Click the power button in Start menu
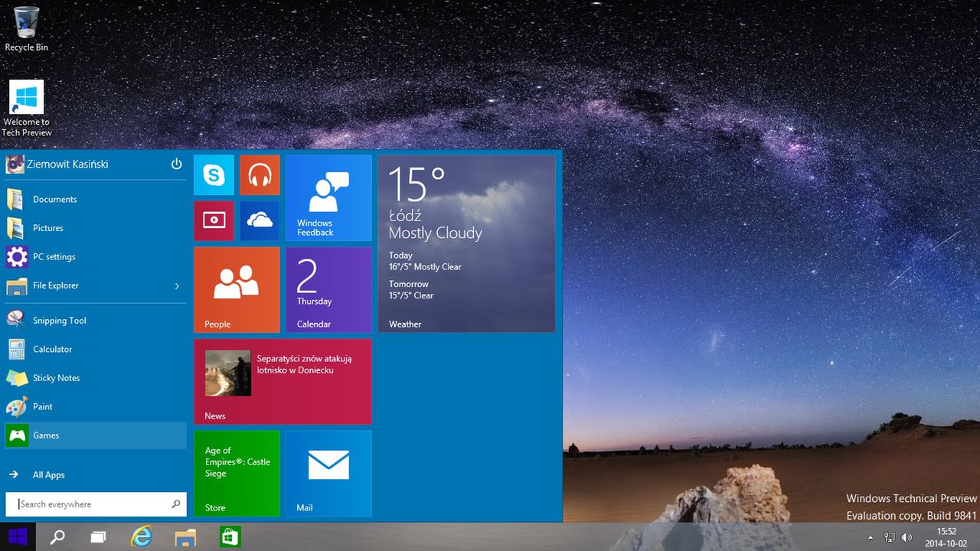Viewport: 980px width, 551px height. 176,164
